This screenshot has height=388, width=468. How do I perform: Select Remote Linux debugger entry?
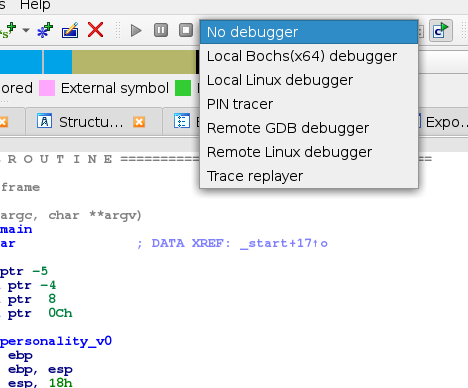[309, 152]
